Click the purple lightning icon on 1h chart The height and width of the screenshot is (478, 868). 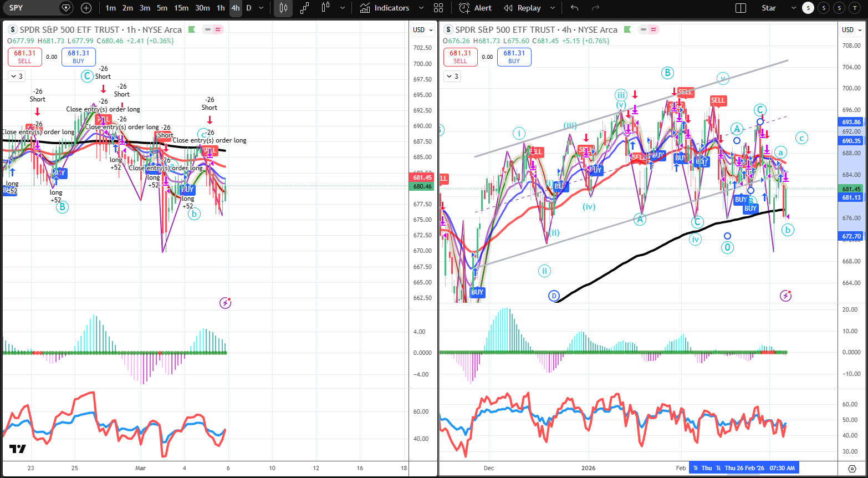(x=225, y=303)
